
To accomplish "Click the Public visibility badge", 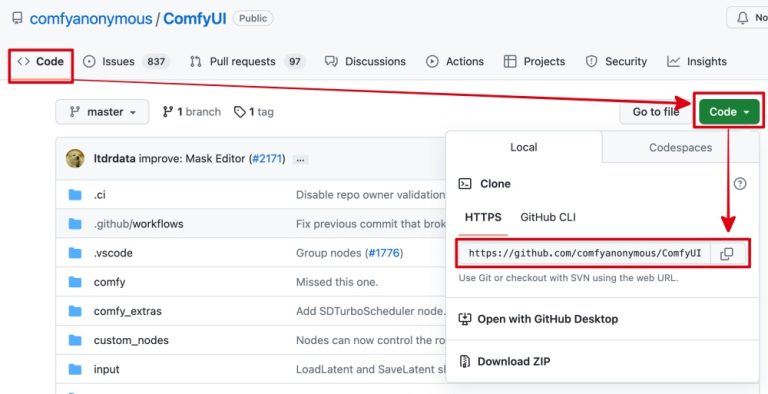I will click(253, 19).
